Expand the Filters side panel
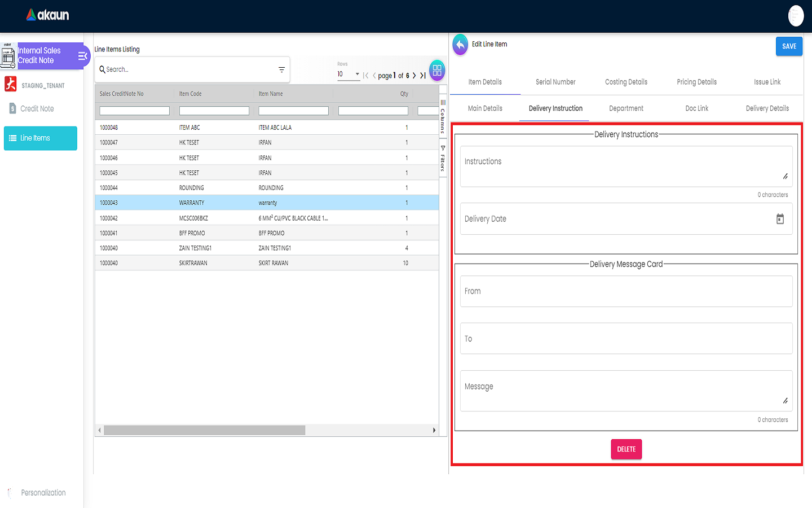812x508 pixels. click(443, 159)
